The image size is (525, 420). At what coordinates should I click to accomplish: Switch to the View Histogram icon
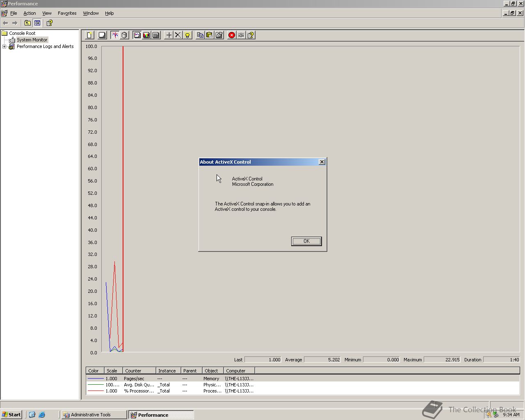[x=146, y=35]
